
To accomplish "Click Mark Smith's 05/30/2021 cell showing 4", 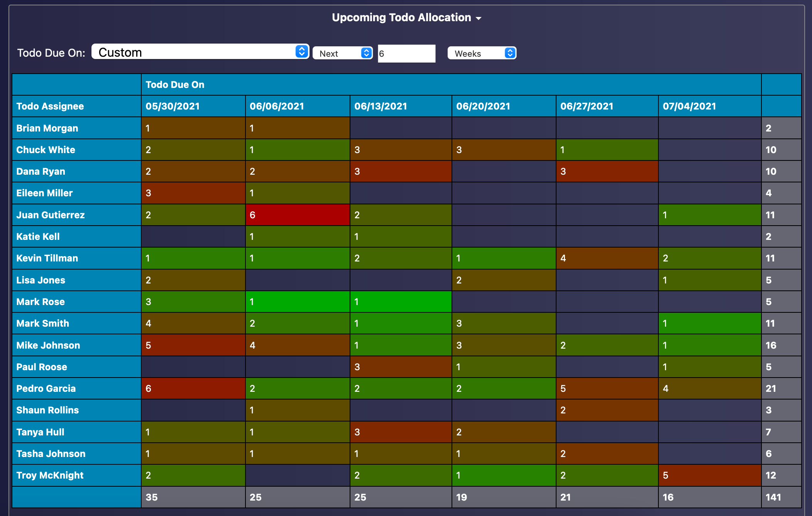I will pos(193,323).
